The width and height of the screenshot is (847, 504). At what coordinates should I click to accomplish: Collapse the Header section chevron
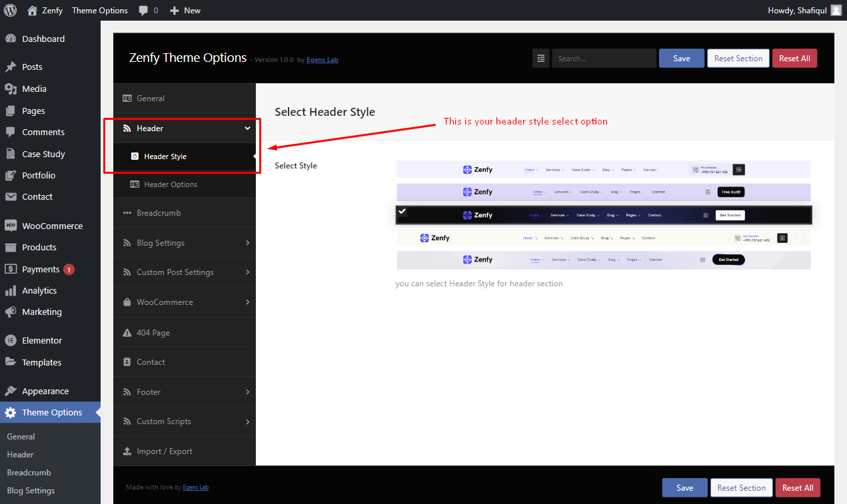coord(247,128)
